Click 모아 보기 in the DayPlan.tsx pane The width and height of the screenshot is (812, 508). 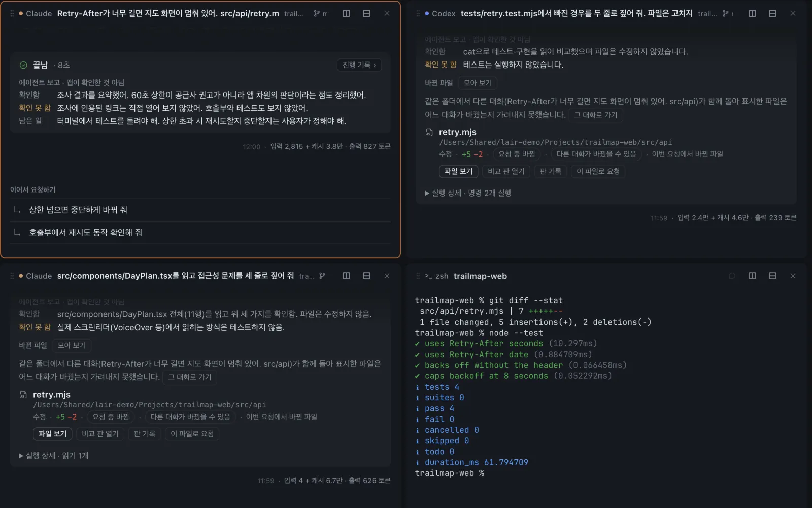pyautogui.click(x=72, y=345)
